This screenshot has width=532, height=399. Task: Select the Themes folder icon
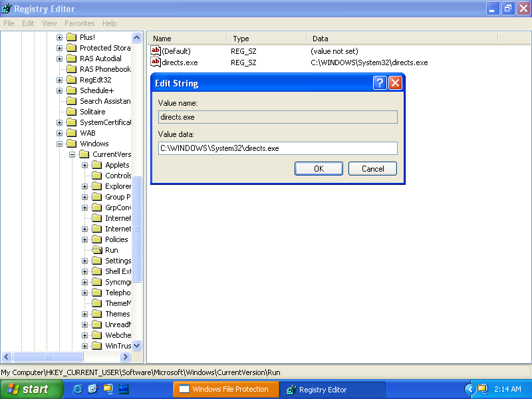[x=96, y=314]
